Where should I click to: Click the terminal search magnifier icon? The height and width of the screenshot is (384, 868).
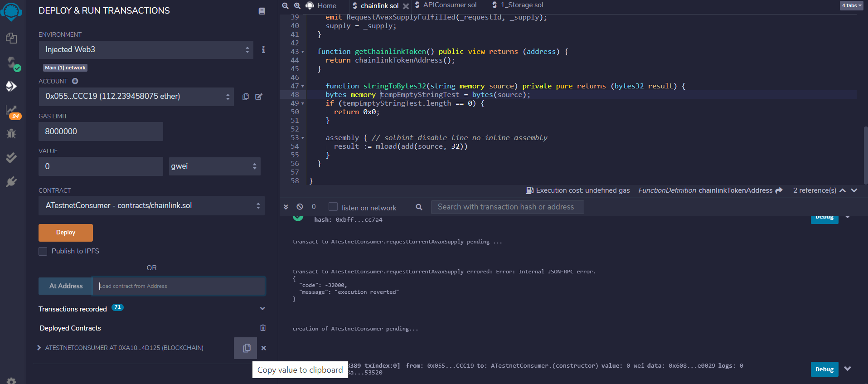coord(419,207)
